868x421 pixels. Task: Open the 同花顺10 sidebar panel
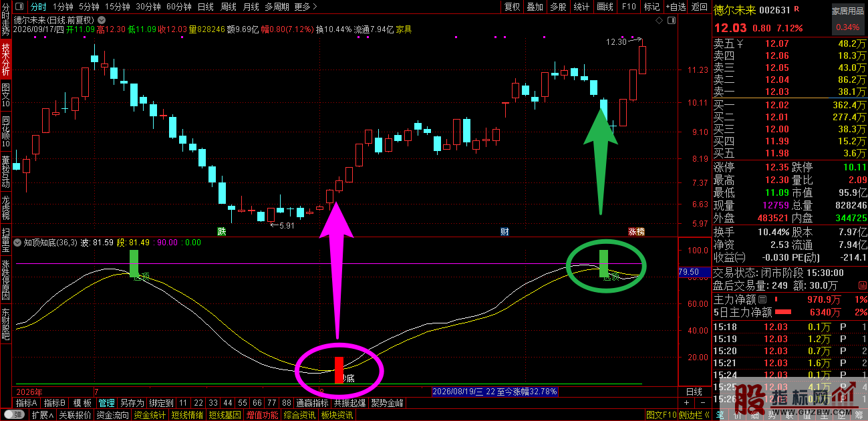(6, 131)
